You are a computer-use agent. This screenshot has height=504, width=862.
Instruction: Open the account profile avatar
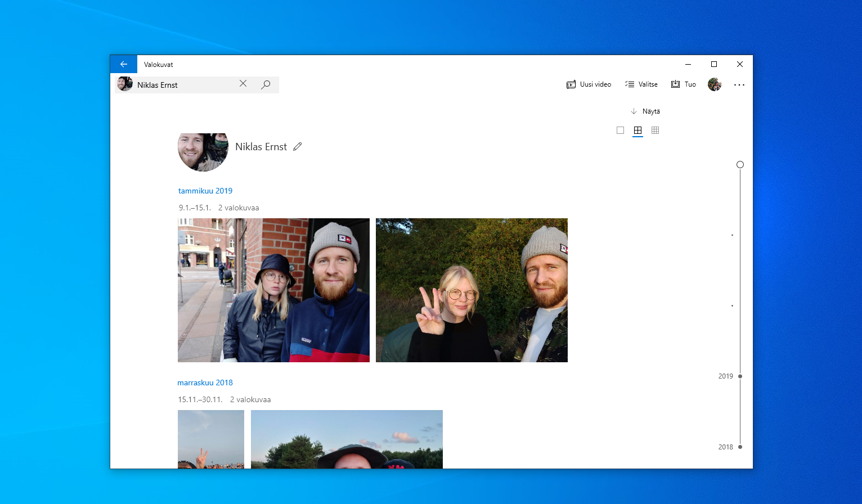point(714,84)
